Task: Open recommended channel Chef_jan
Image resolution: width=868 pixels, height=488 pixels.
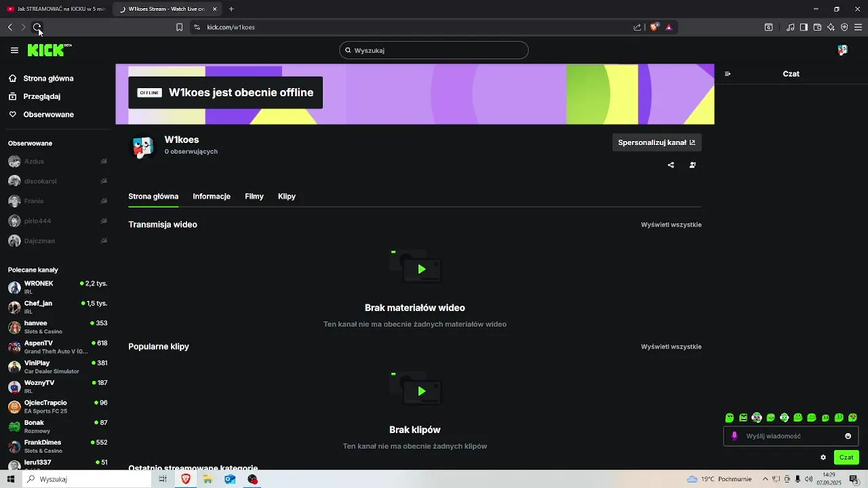Action: [x=58, y=307]
